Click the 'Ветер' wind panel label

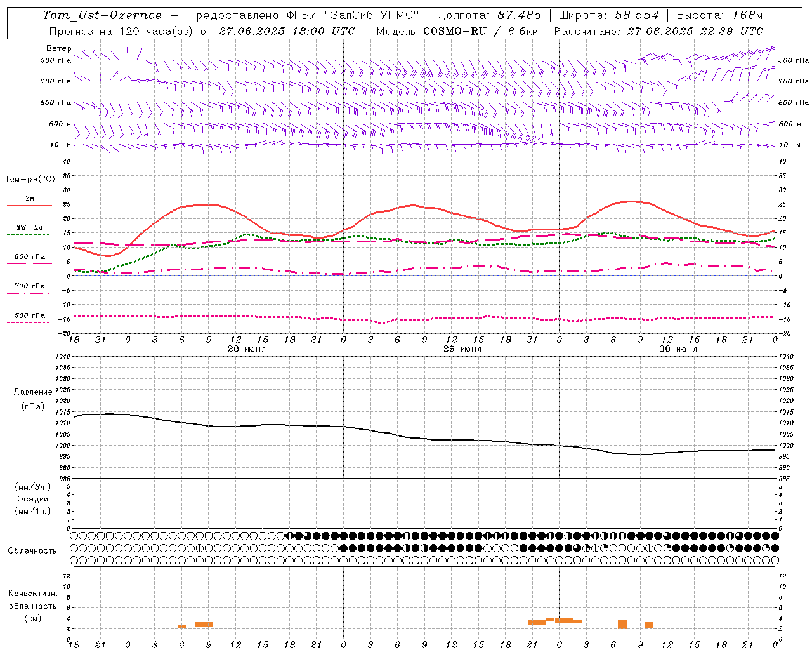pyautogui.click(x=59, y=48)
